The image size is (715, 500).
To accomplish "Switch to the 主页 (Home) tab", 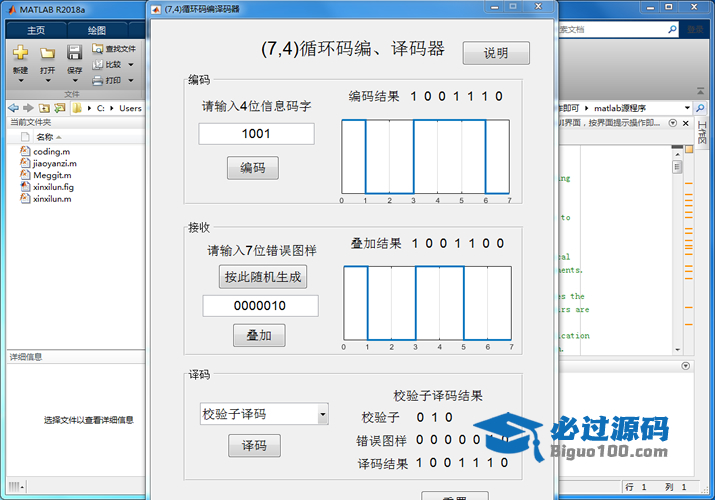I will click(x=36, y=30).
